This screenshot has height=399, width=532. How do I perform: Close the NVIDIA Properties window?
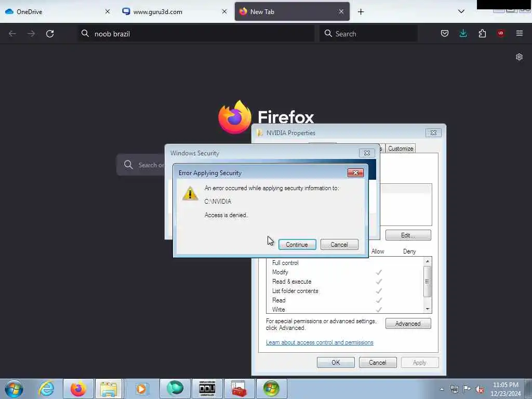click(433, 132)
